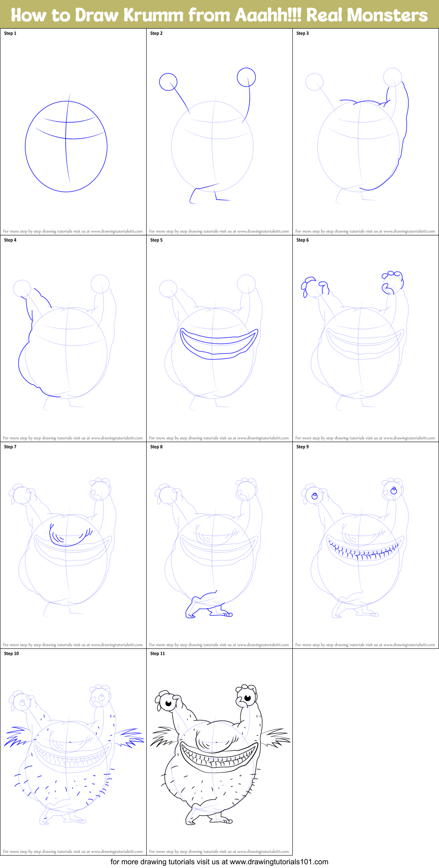
Task: Click the website credit under Step 9
Action: (365, 645)
